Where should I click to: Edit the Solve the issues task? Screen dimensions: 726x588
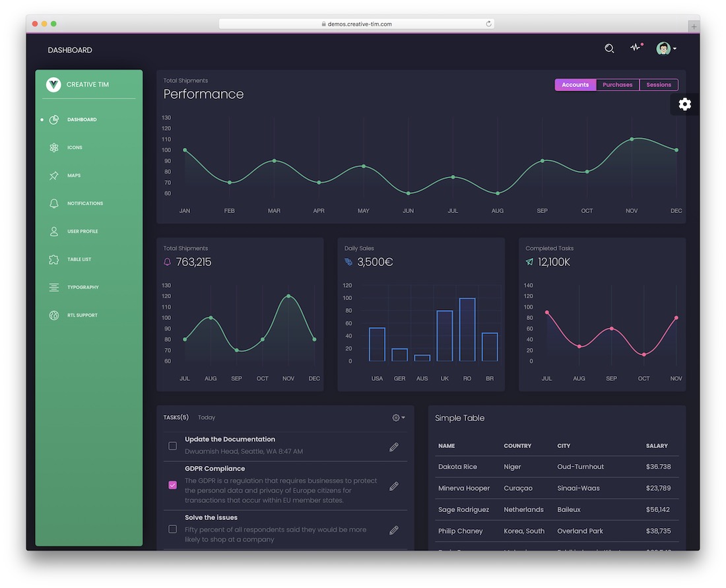point(393,530)
